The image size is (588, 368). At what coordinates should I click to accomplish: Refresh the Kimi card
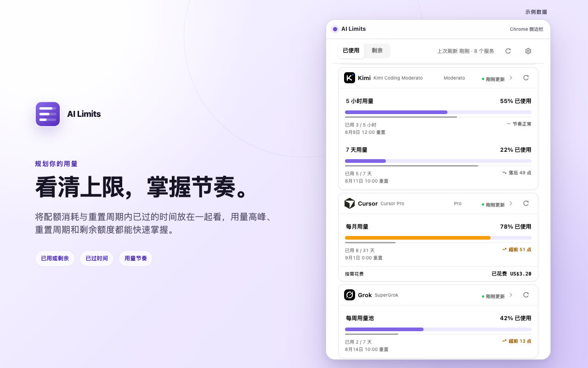[x=526, y=78]
